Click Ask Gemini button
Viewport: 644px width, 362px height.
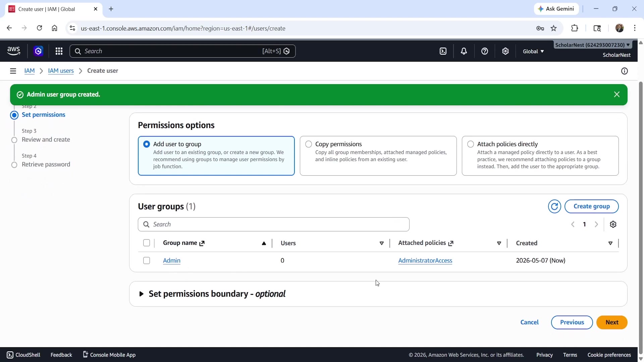point(556,9)
